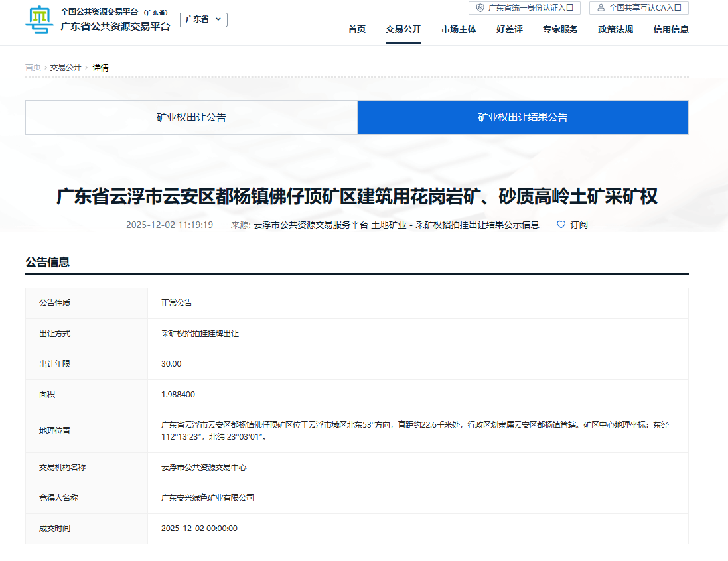Click the 交易公开 breadcrumb link

pos(65,68)
